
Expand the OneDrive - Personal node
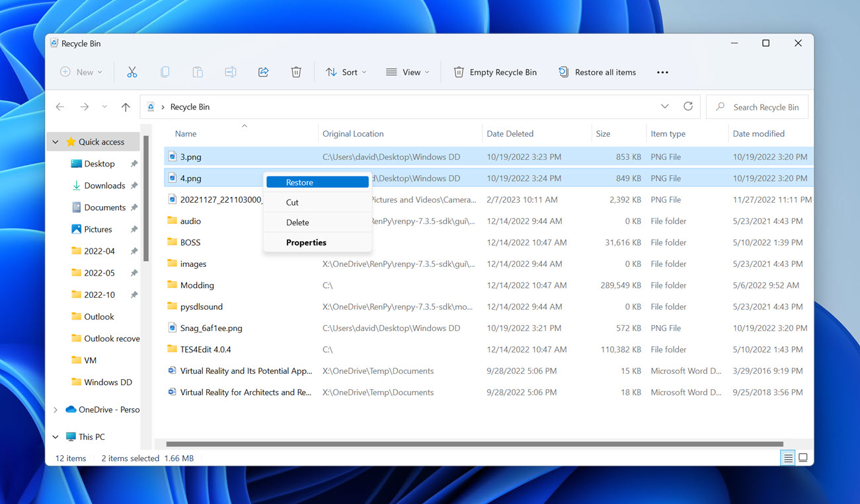pyautogui.click(x=56, y=410)
